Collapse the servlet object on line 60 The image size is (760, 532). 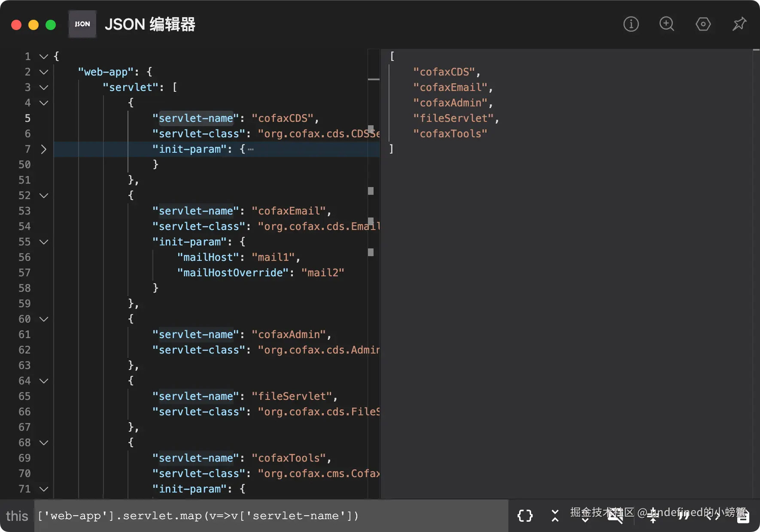43,319
